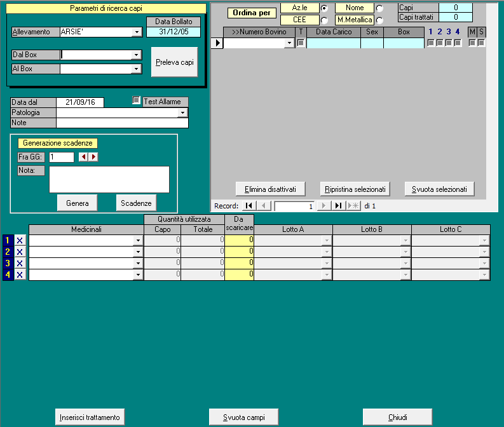Click the Elimina disattivati button
The image size is (504, 427).
pos(270,189)
